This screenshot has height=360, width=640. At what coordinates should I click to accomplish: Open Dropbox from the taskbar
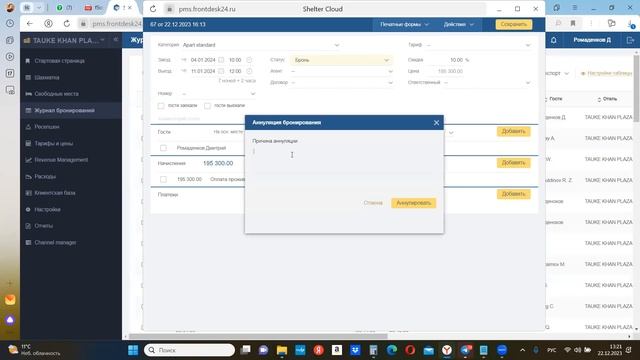tap(355, 350)
